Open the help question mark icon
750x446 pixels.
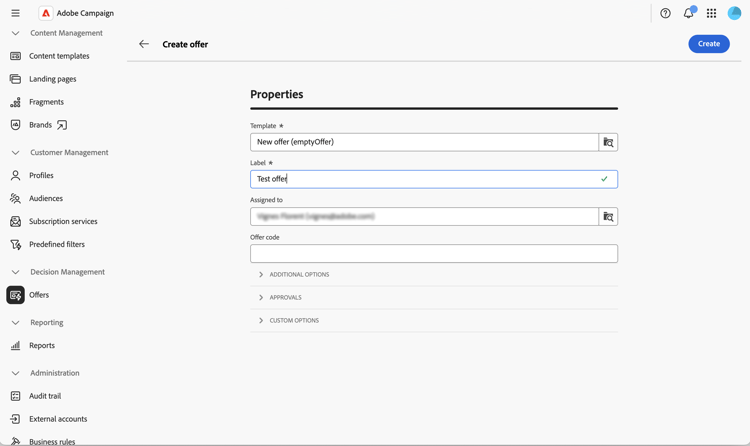click(665, 13)
